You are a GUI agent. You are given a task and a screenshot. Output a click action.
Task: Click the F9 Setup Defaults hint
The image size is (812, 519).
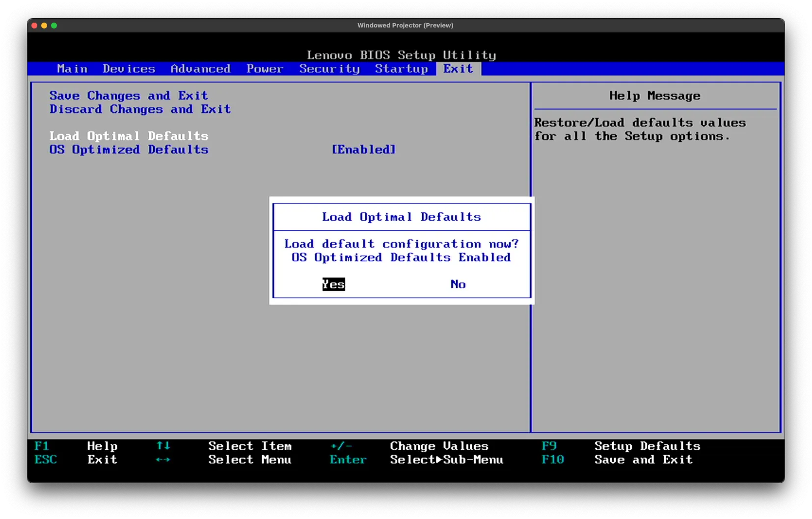[621, 446]
